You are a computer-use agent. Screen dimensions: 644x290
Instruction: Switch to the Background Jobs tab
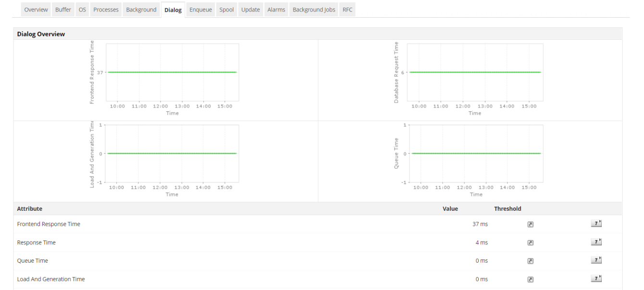coord(313,9)
